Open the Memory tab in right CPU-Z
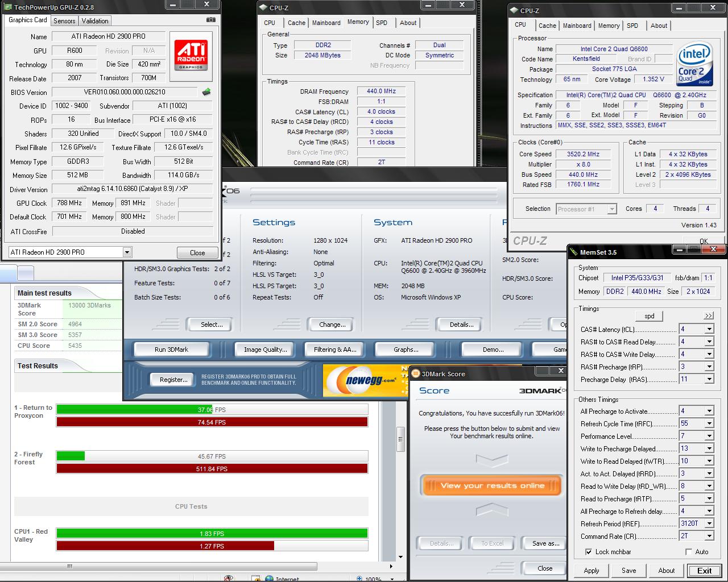728x582 pixels. 609,26
